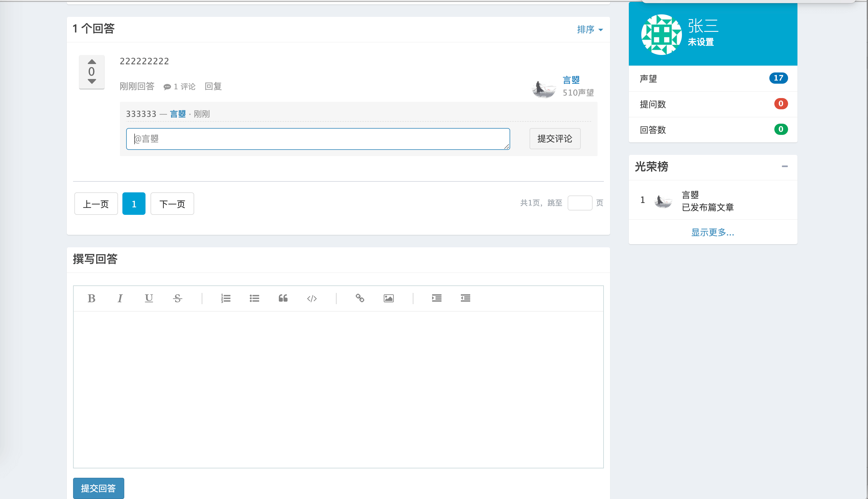Collapse the 光荣榜 panel
This screenshot has width=868, height=499.
pyautogui.click(x=785, y=167)
